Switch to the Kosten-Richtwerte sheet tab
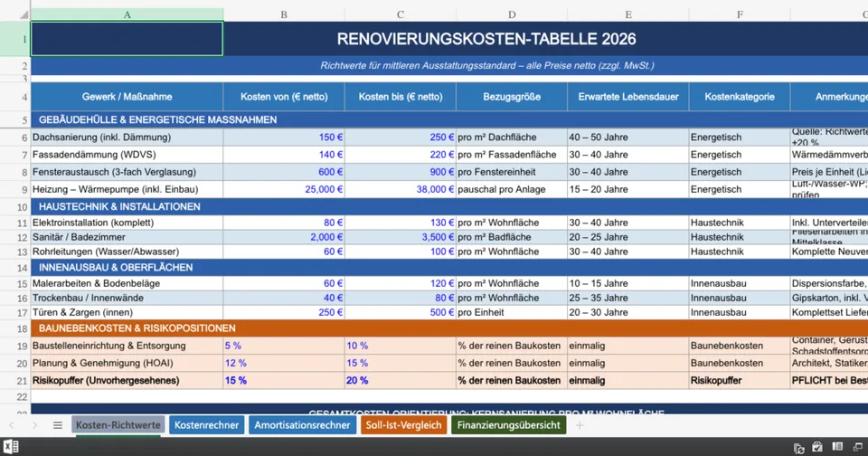Screen dimensions: 868x456 pyautogui.click(x=118, y=425)
